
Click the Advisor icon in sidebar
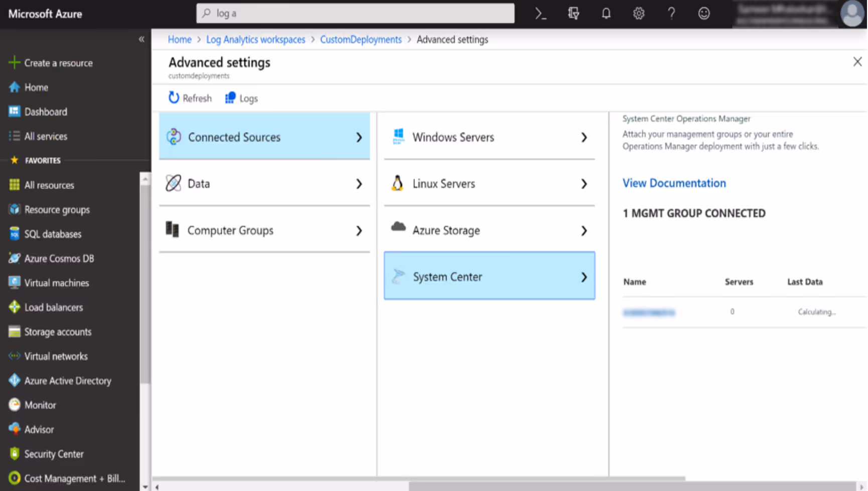click(x=14, y=429)
